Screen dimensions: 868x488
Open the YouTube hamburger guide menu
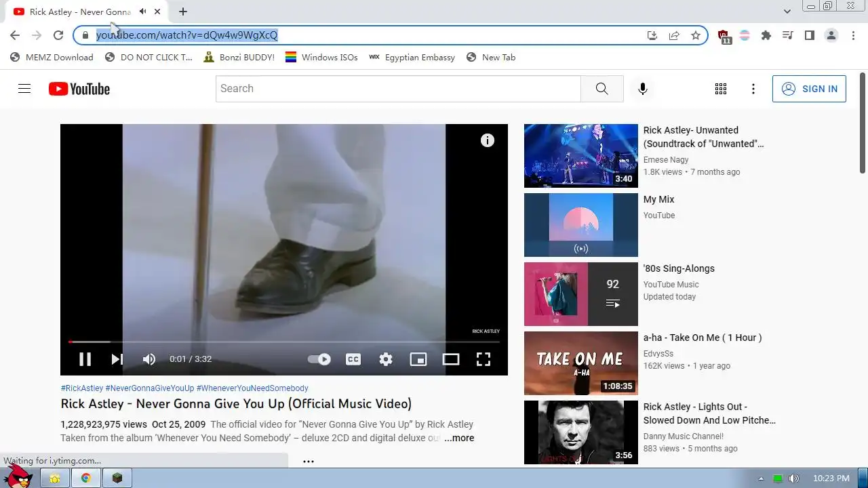pyautogui.click(x=24, y=89)
